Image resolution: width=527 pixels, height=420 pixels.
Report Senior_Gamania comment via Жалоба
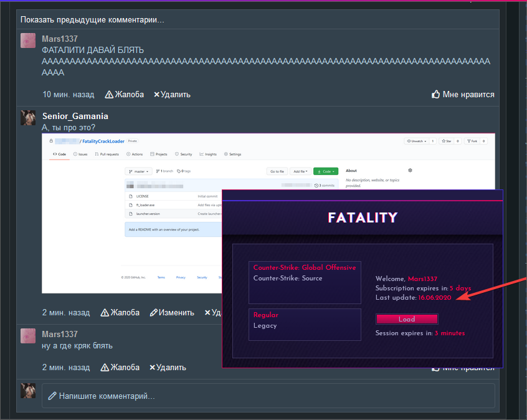point(120,312)
